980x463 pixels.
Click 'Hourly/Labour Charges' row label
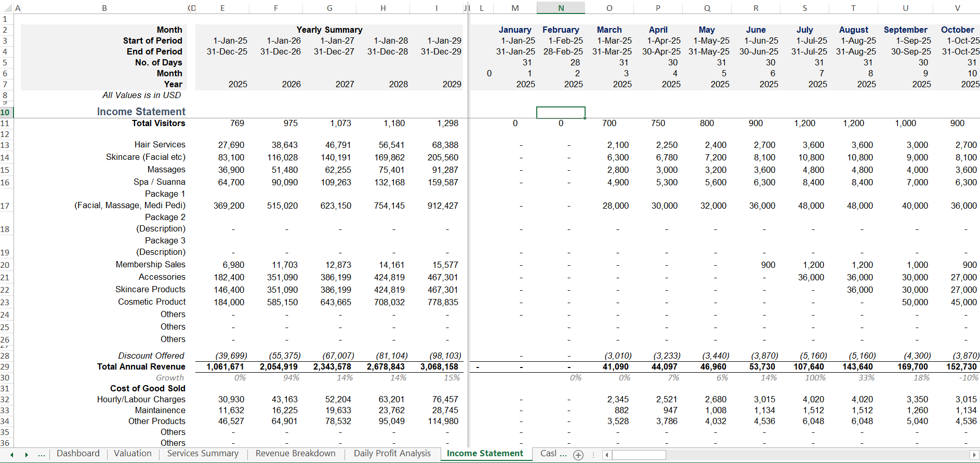pyautogui.click(x=141, y=400)
